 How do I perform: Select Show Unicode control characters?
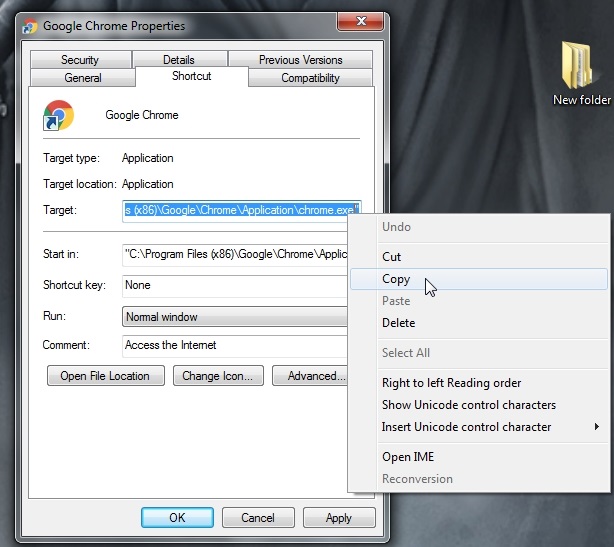479,405
